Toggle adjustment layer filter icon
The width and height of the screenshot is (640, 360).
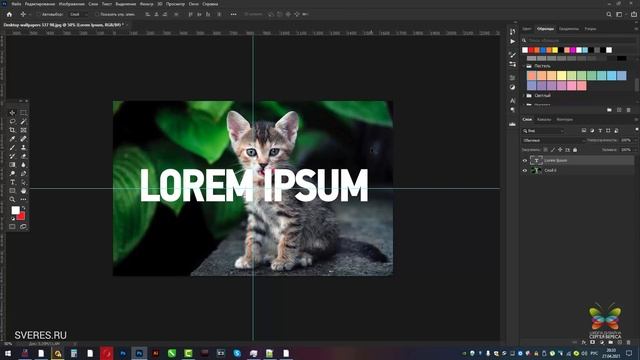click(x=592, y=131)
